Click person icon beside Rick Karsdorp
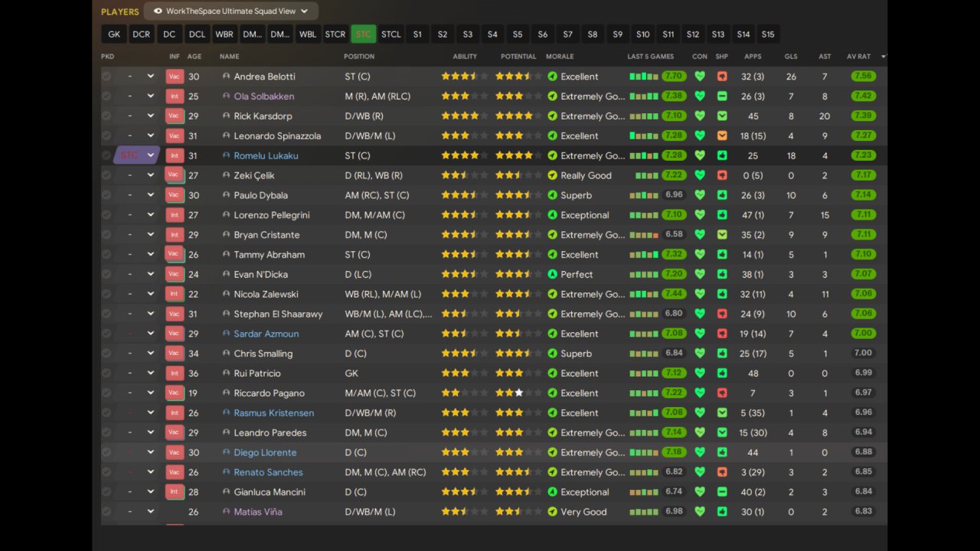Screen dimensions: 980x551 click(226, 116)
